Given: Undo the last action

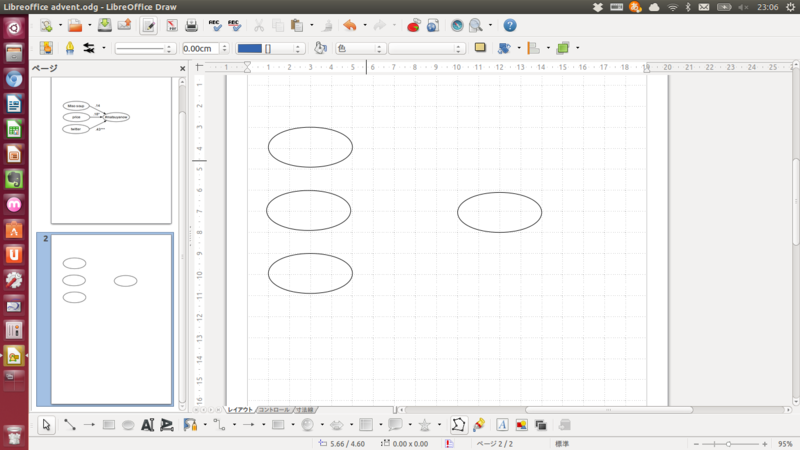Looking at the screenshot, I should [x=350, y=25].
